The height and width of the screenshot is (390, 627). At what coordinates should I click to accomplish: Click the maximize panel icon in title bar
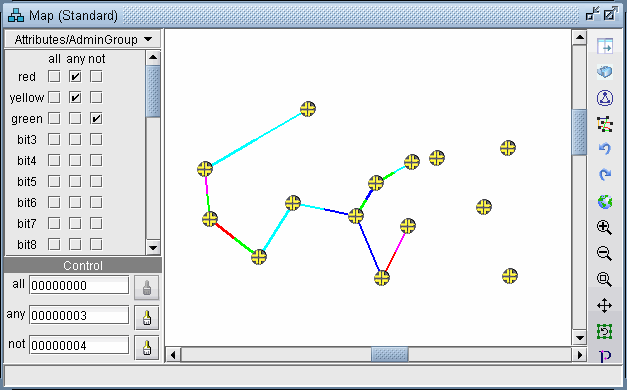[611, 14]
